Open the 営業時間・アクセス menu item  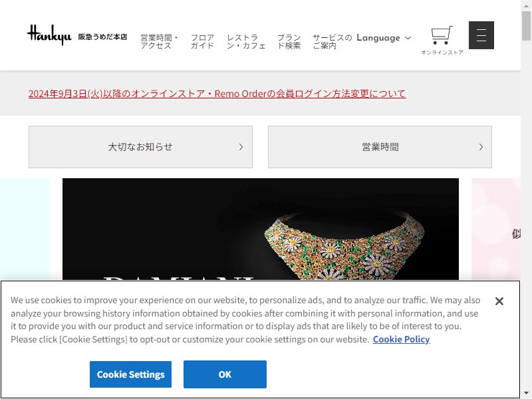click(x=159, y=41)
